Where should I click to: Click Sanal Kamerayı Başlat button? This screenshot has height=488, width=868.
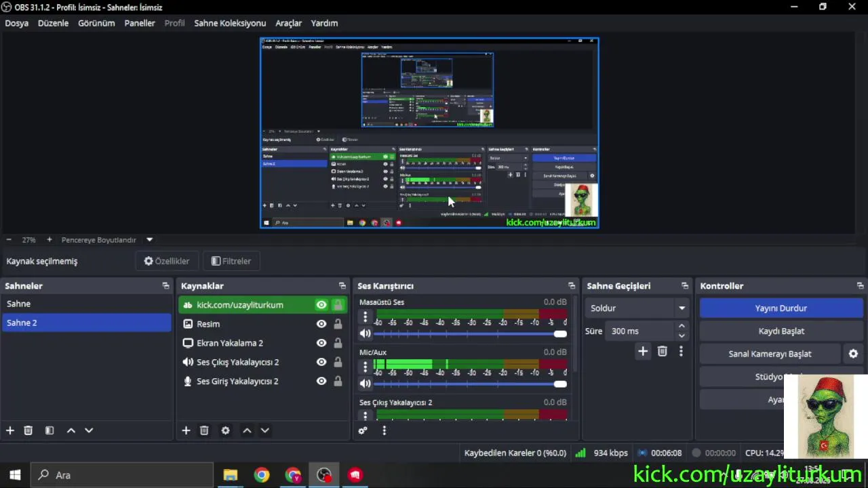coord(770,354)
